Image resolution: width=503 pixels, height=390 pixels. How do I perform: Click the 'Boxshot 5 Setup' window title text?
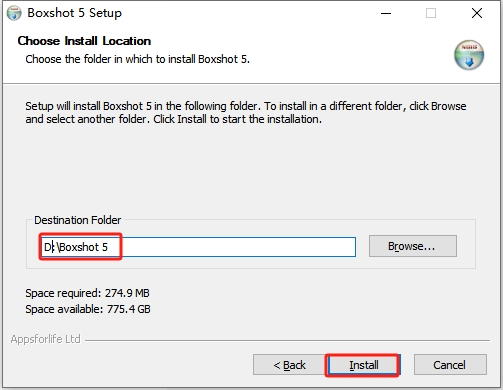[74, 13]
